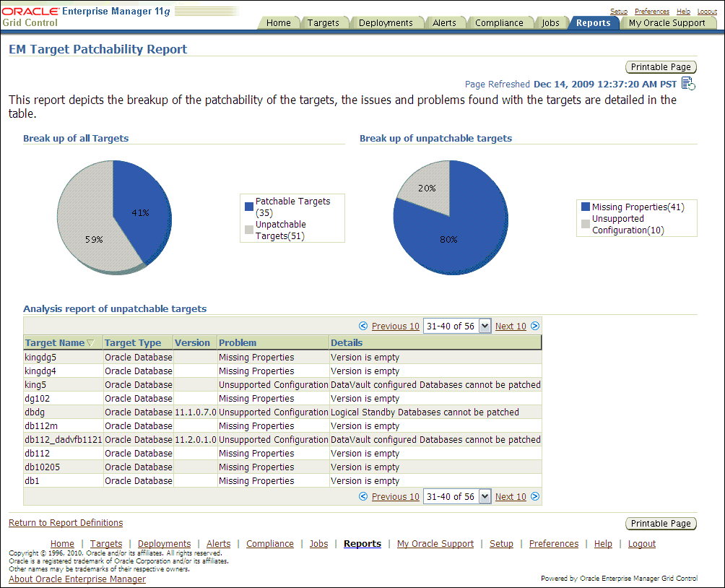Click Logout in the header
Viewport: 725px width, 588px height.
pyautogui.click(x=707, y=11)
